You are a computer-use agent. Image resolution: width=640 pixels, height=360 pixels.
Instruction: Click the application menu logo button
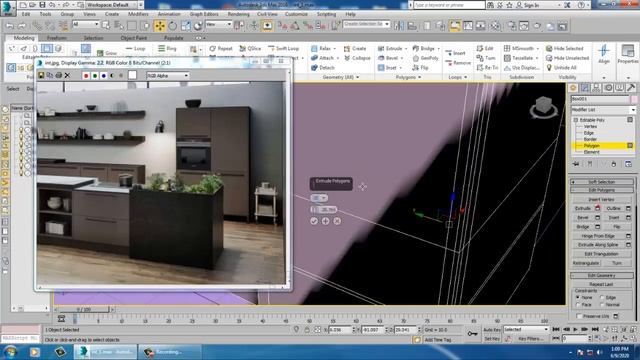[8, 8]
